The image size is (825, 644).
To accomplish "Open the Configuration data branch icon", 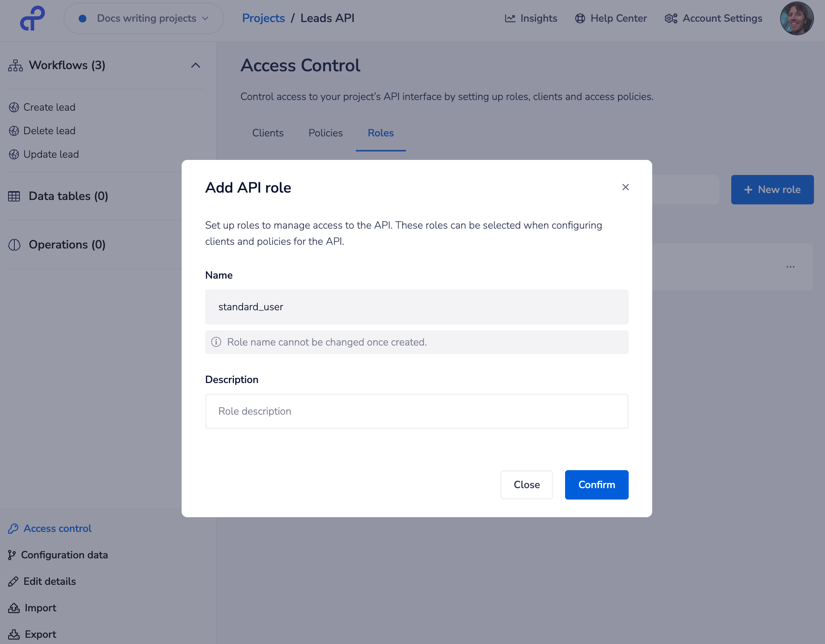I will [x=12, y=555].
